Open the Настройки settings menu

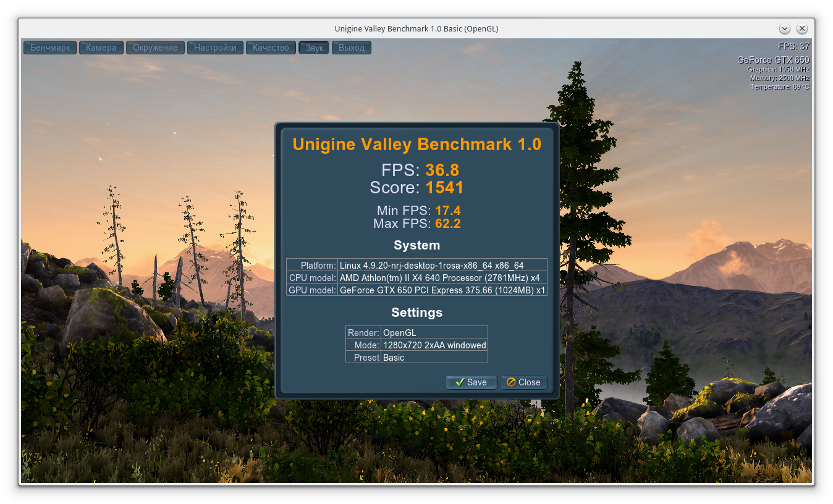[215, 48]
